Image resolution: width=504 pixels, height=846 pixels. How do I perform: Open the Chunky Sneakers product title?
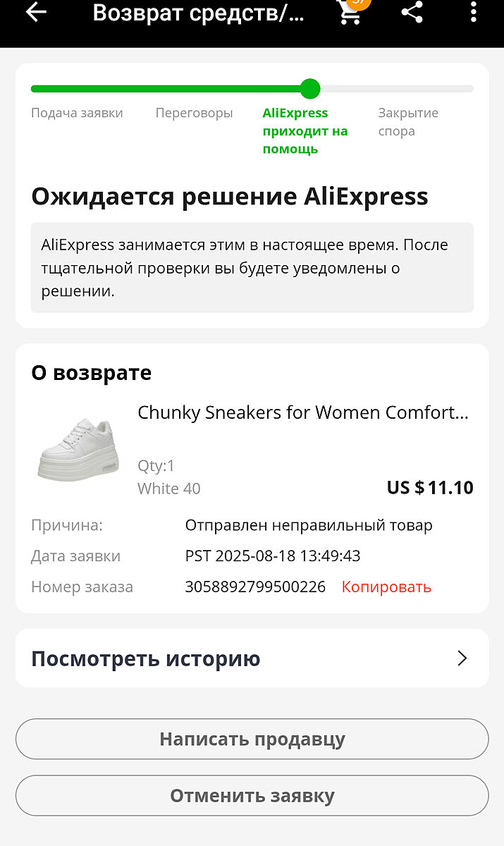tap(302, 412)
